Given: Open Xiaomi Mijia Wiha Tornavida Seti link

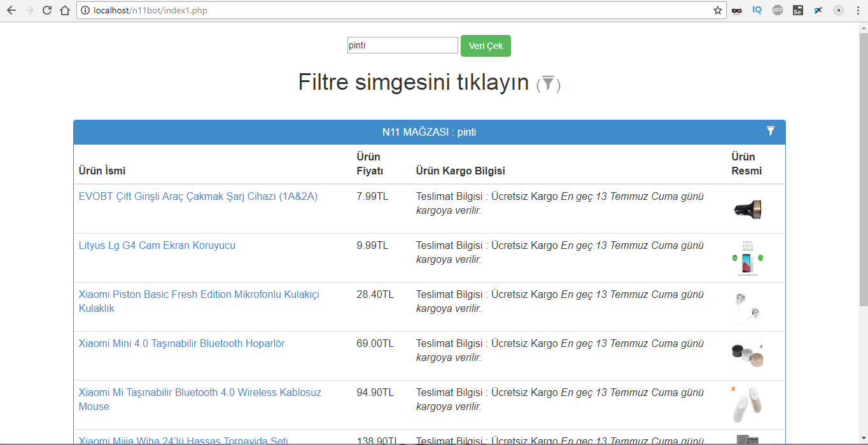Looking at the screenshot, I should click(x=183, y=441).
